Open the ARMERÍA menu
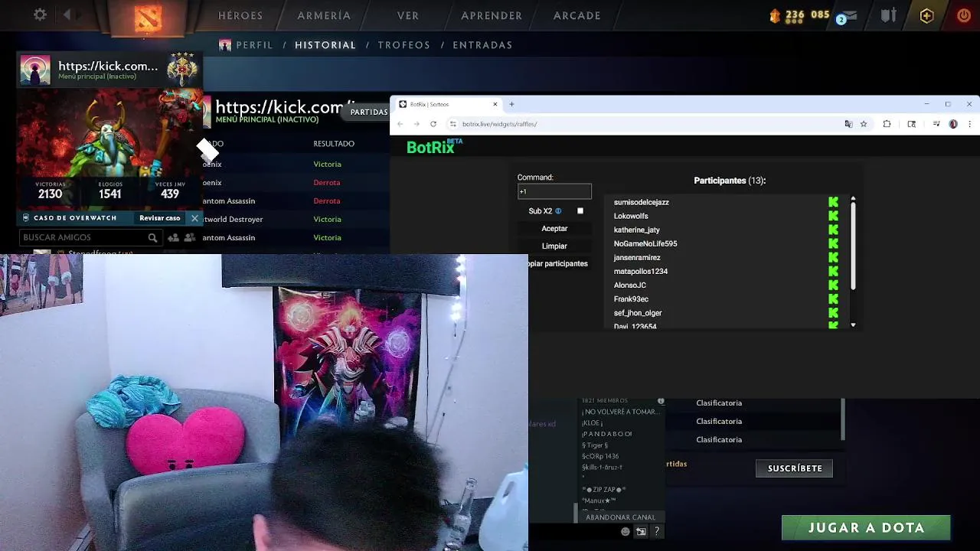Screen dimensions: 980x551 [324, 15]
